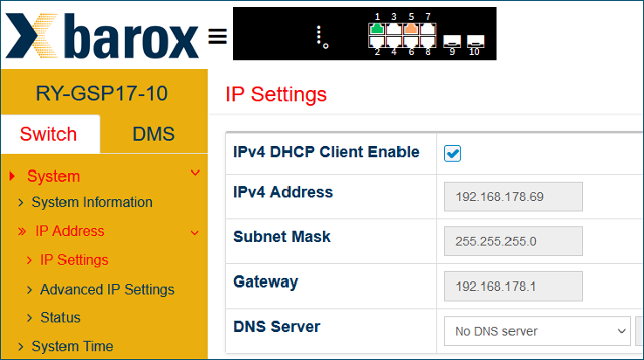The height and width of the screenshot is (360, 644).
Task: Expand the System Time menu item
Action: pos(72,346)
